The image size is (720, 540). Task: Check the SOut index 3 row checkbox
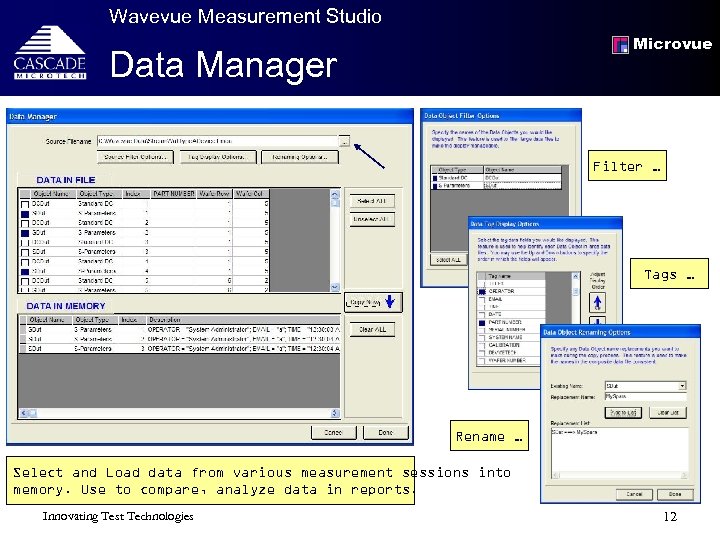[25, 252]
